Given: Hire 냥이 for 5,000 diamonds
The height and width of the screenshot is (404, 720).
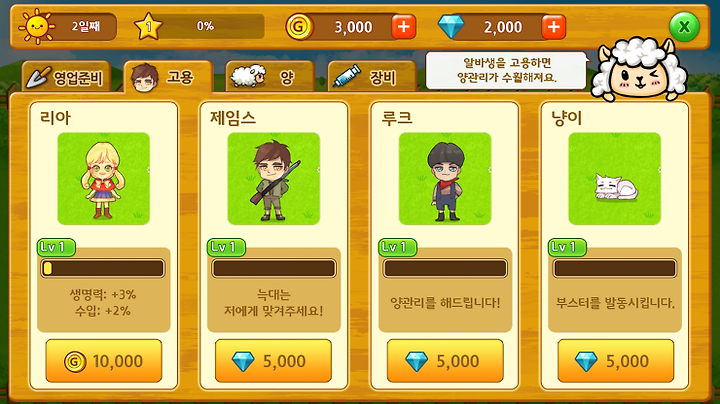Looking at the screenshot, I should [x=616, y=361].
